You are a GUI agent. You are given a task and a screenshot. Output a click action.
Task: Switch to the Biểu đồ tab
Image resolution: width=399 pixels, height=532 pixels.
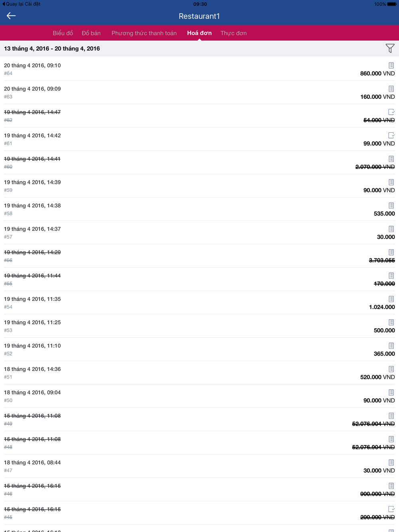63,33
